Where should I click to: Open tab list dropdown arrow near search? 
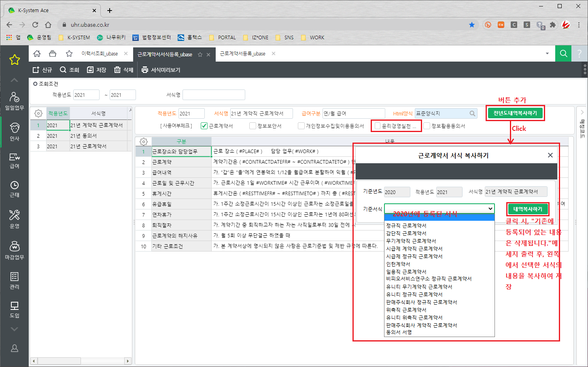tap(547, 53)
